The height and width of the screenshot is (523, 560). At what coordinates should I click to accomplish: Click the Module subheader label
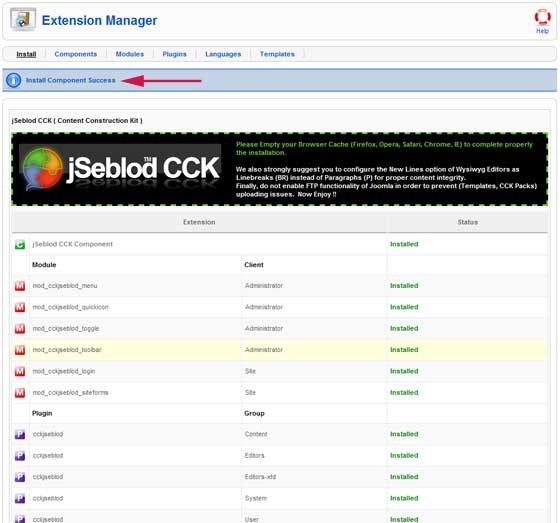coord(44,265)
